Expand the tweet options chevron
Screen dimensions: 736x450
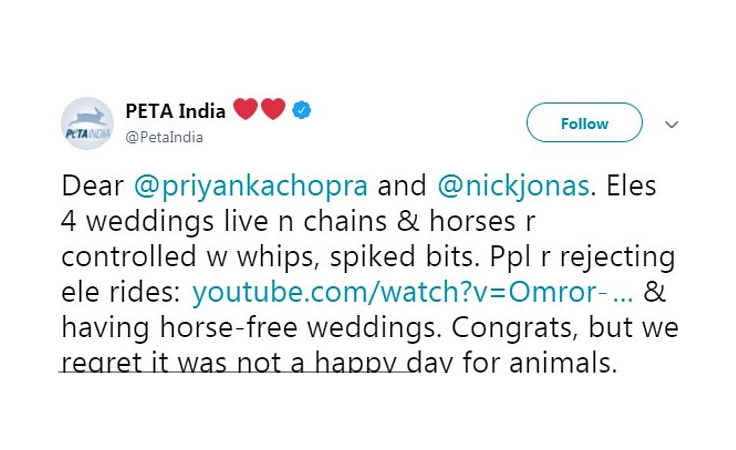click(x=672, y=124)
